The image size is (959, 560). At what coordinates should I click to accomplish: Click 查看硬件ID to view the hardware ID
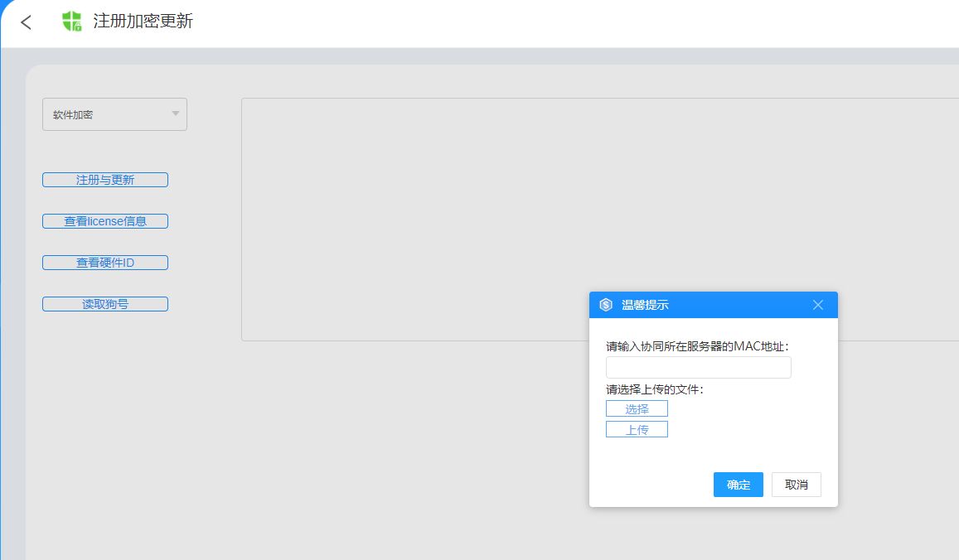105,263
